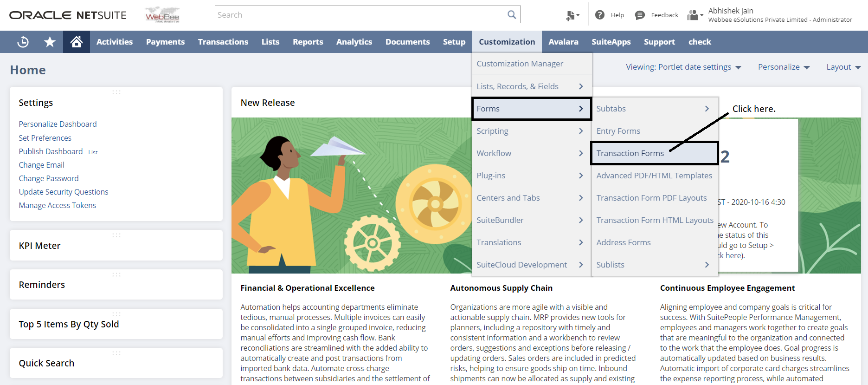
Task: Expand the Scripting submenu
Action: pos(532,131)
